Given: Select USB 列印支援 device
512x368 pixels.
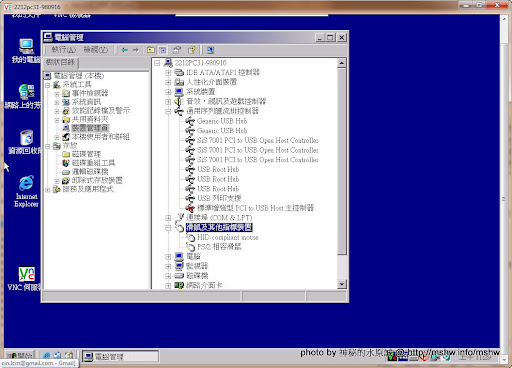Looking at the screenshot, I should pyautogui.click(x=219, y=198).
